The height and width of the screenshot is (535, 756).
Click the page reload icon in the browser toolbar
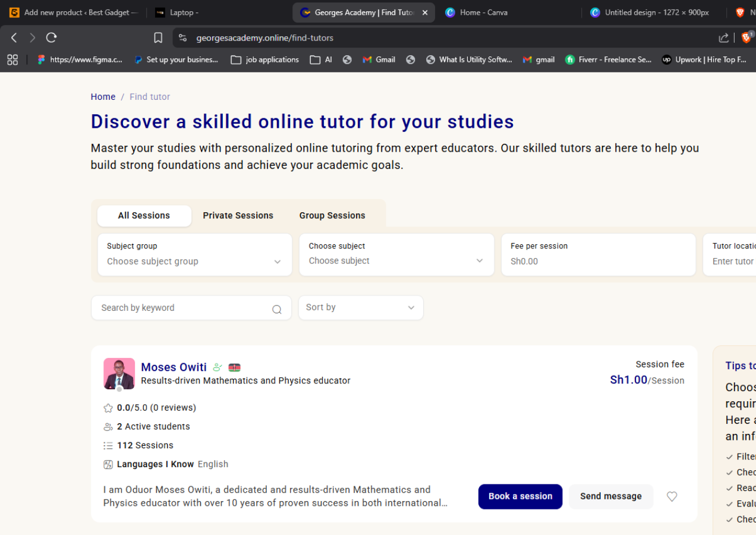52,37
